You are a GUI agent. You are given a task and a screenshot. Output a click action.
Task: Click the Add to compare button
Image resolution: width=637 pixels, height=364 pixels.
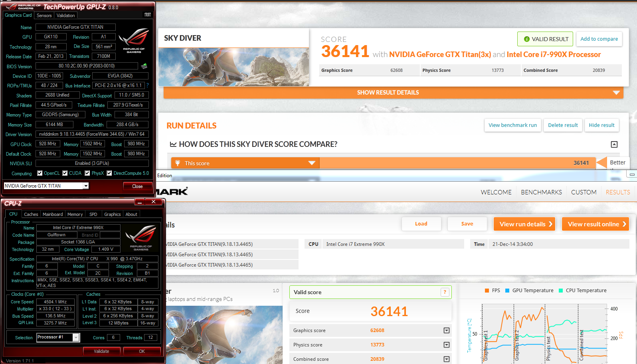click(599, 39)
